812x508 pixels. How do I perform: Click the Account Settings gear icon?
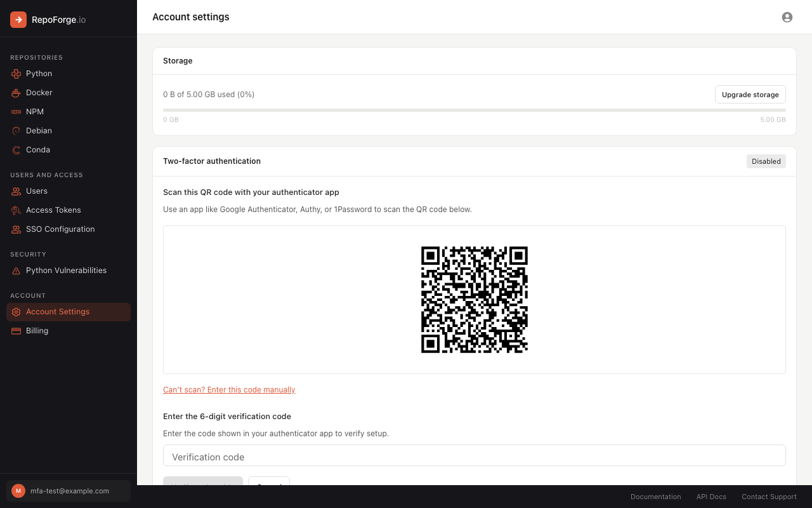15,312
